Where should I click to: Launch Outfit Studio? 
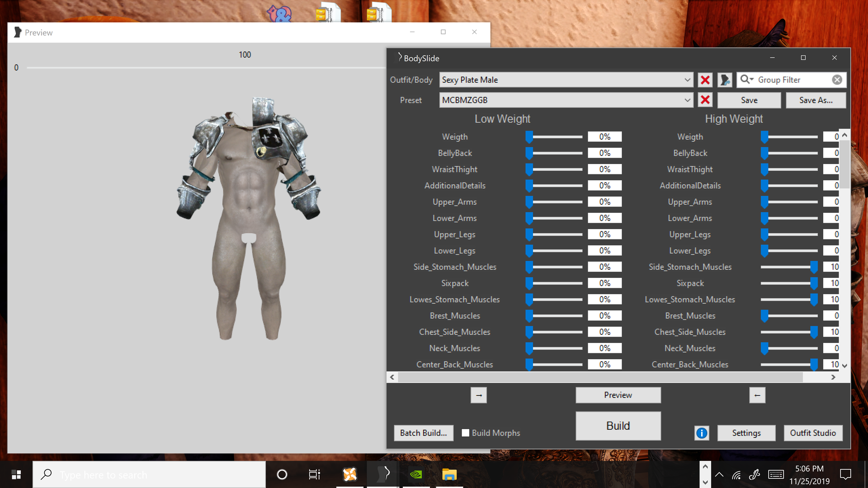tap(813, 433)
